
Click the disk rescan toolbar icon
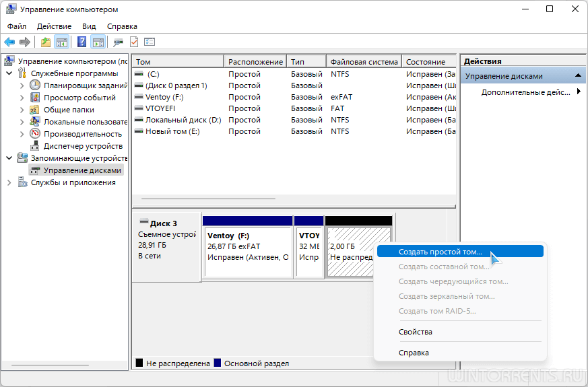click(119, 42)
